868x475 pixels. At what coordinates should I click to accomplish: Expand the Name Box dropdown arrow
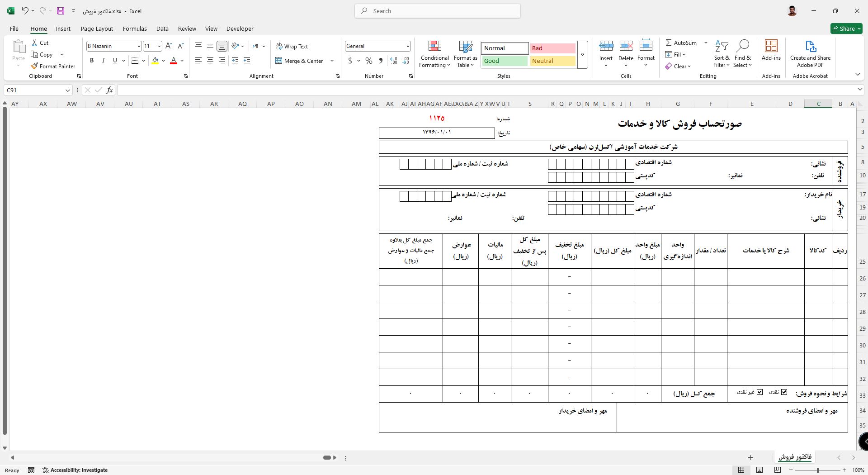tap(68, 90)
